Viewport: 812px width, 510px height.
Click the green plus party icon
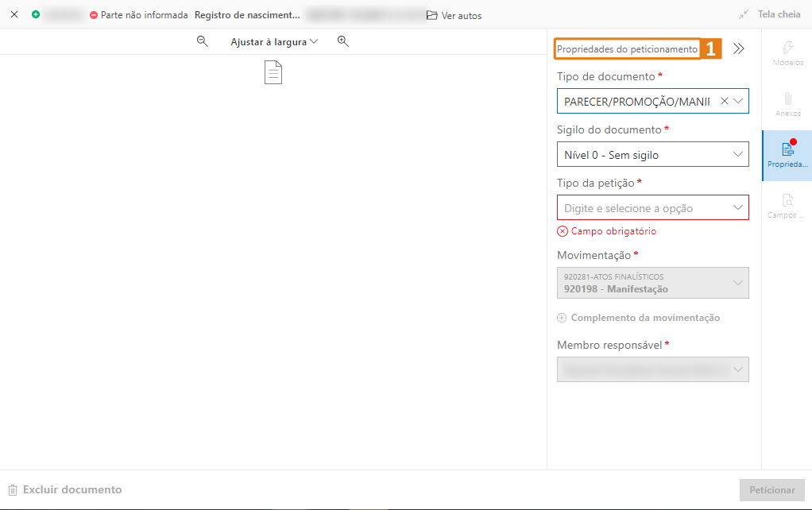pyautogui.click(x=36, y=15)
